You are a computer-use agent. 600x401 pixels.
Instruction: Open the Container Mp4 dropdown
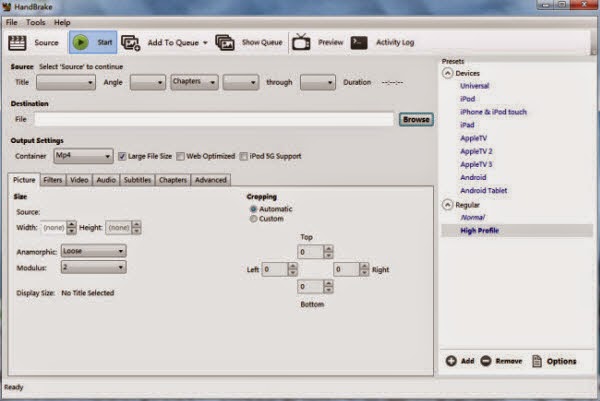83,156
